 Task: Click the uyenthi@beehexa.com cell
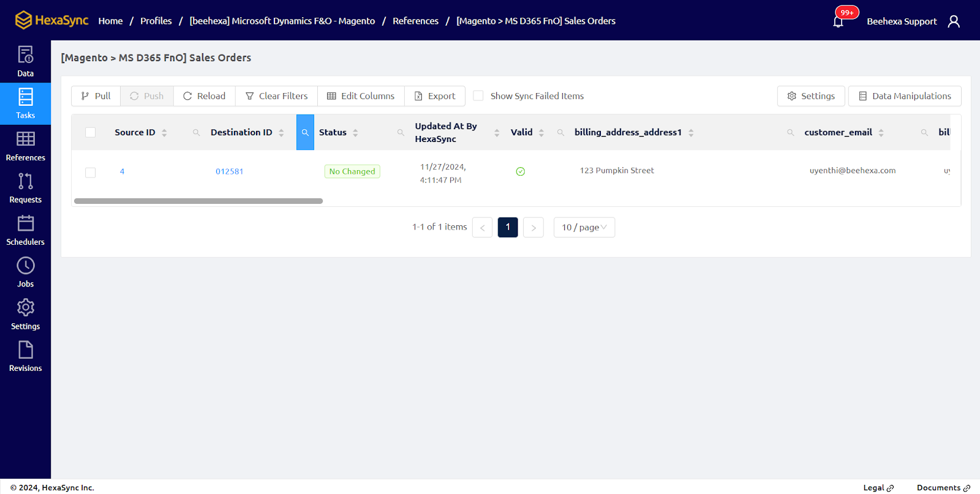[x=853, y=171]
